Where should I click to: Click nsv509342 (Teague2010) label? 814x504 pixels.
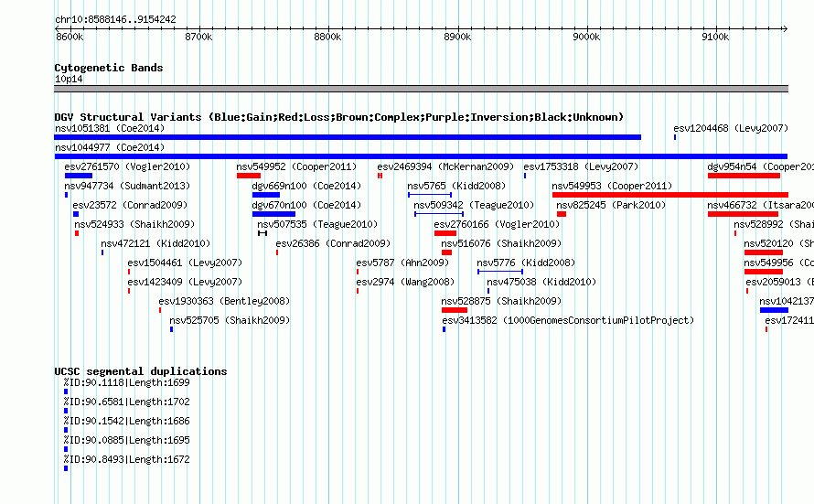(x=474, y=205)
